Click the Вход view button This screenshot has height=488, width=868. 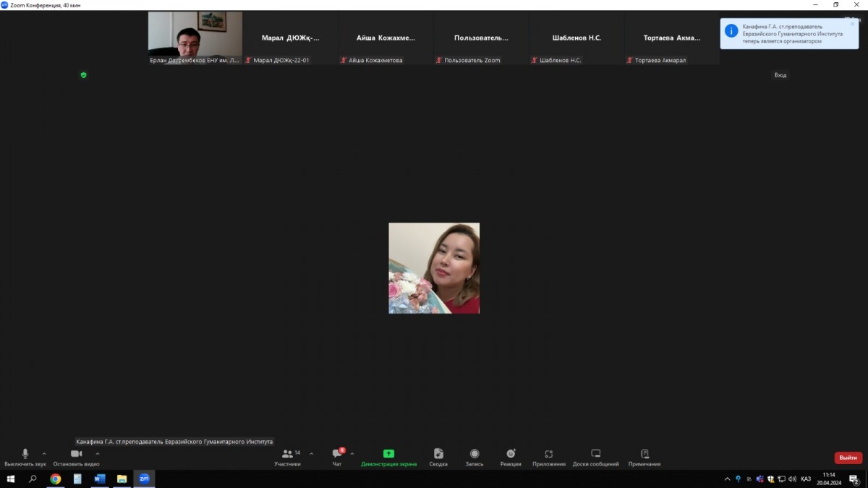pyautogui.click(x=780, y=75)
